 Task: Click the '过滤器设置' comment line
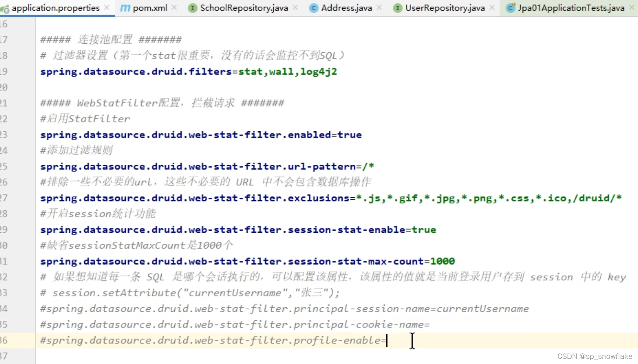(x=192, y=55)
